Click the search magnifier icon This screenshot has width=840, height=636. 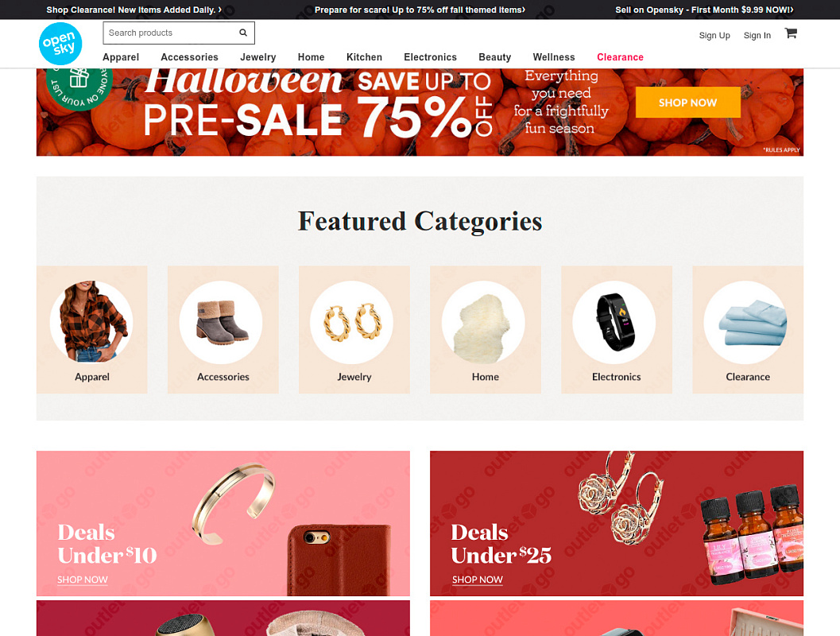point(243,33)
